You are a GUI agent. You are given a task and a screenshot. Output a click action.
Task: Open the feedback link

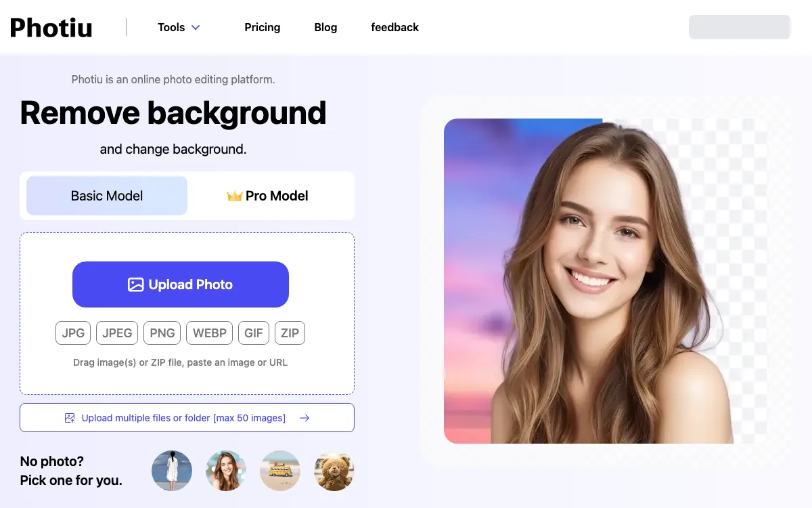click(x=395, y=28)
